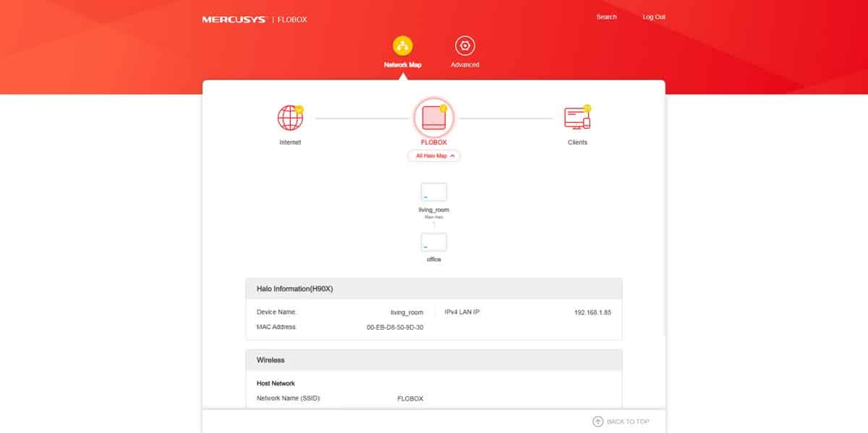Click the Advanced label

click(x=465, y=64)
